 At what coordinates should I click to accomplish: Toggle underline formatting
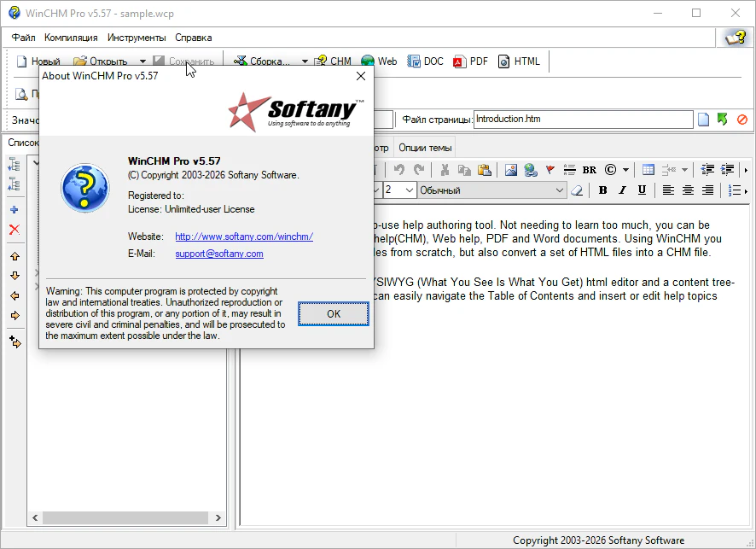click(641, 190)
